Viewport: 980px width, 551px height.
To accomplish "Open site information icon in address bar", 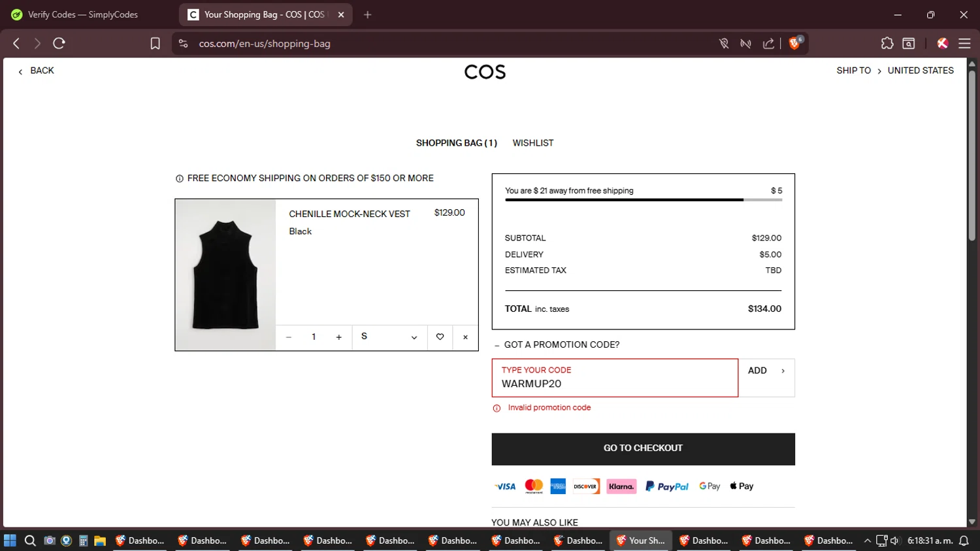I will [184, 43].
